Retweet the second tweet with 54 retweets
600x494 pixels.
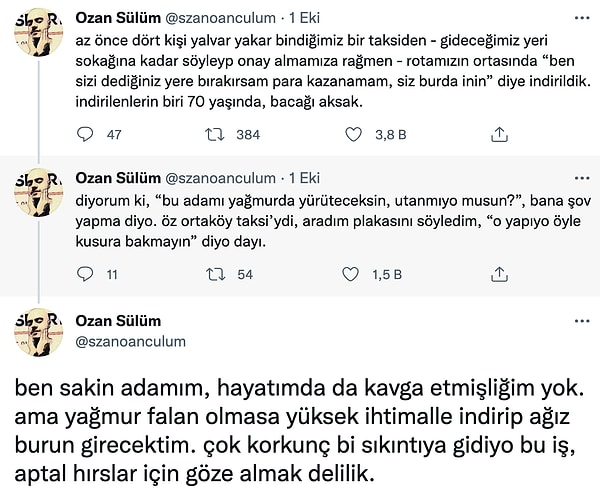tap(214, 274)
